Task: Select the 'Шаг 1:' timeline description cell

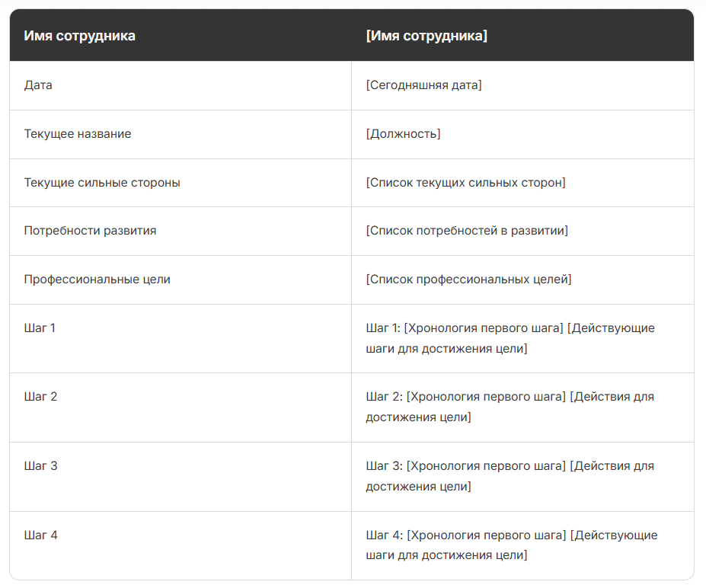Action: coord(510,338)
